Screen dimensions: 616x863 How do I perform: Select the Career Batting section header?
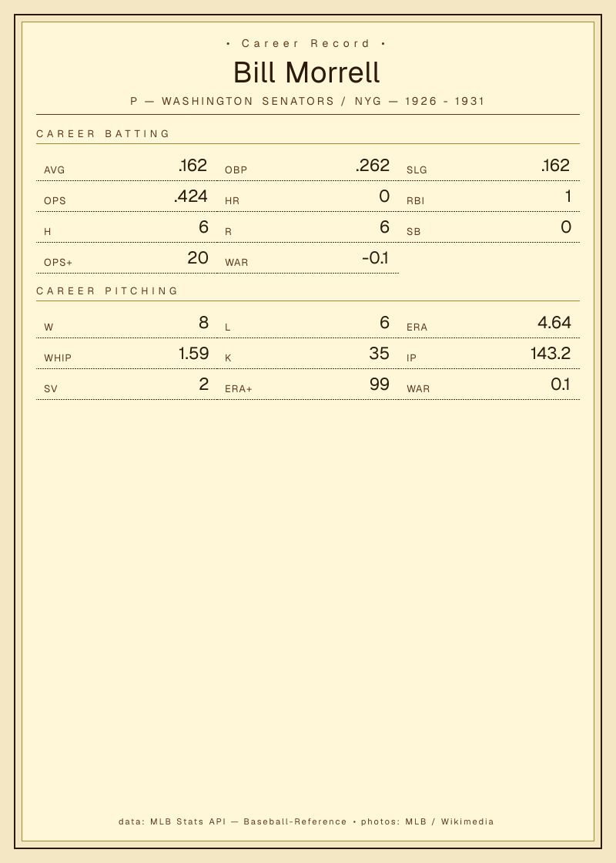click(x=103, y=134)
